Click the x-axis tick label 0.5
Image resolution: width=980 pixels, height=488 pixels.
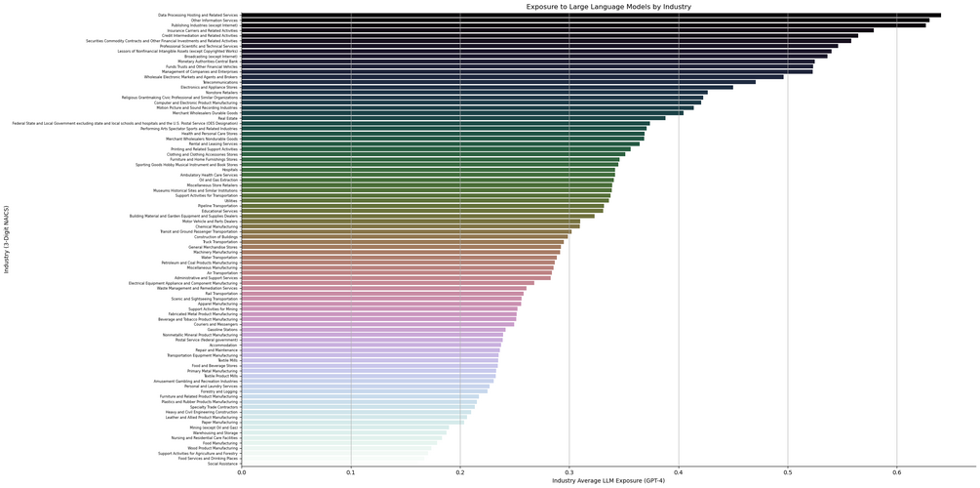pos(788,472)
